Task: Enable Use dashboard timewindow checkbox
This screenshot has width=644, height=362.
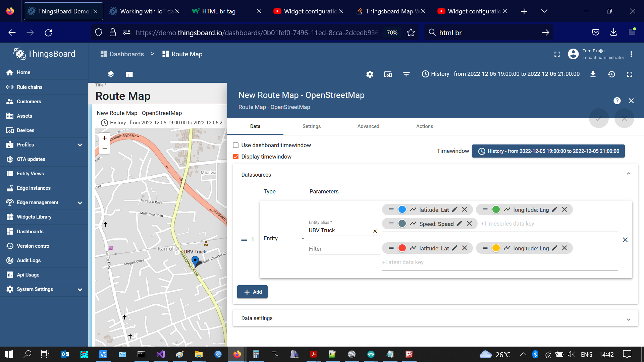Action: (236, 145)
